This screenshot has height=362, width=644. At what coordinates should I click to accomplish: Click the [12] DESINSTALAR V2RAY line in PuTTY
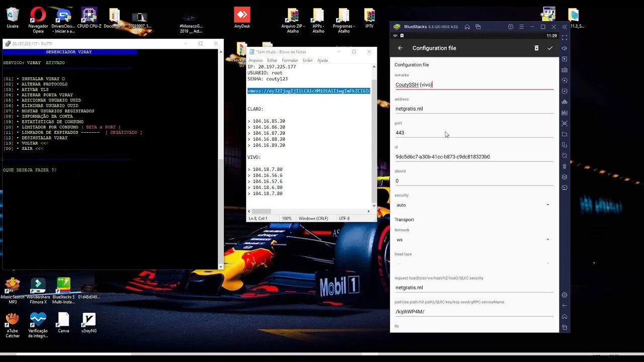pos(35,138)
